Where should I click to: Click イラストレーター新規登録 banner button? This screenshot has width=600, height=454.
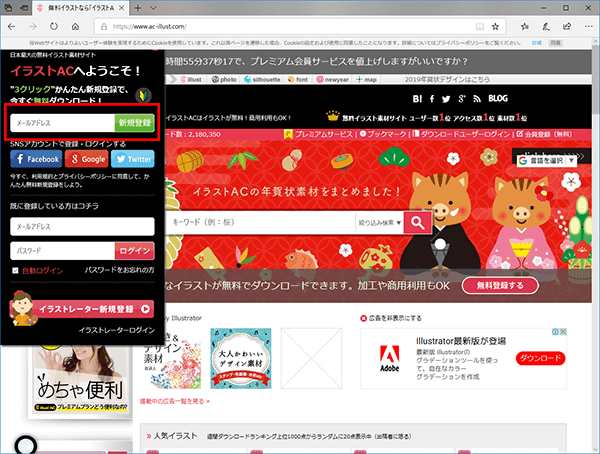(x=82, y=309)
